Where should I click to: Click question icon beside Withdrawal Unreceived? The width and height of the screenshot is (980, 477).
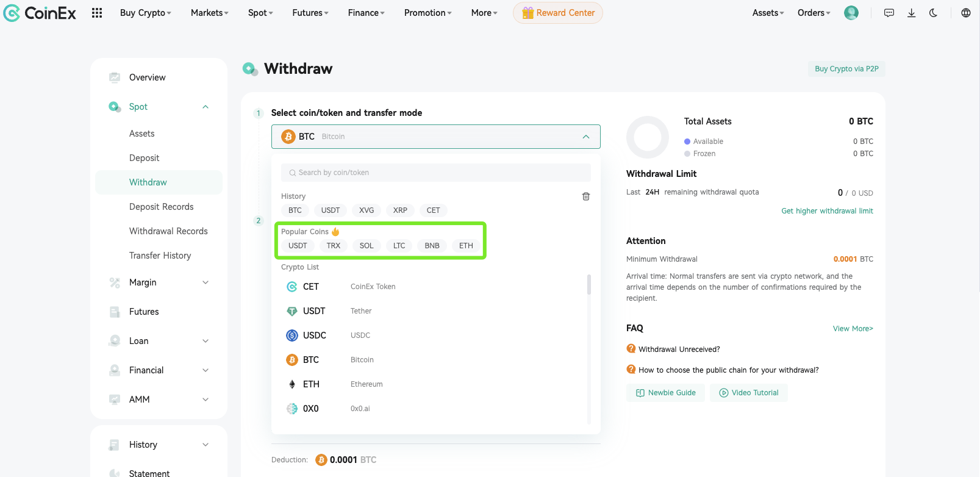[x=631, y=349]
